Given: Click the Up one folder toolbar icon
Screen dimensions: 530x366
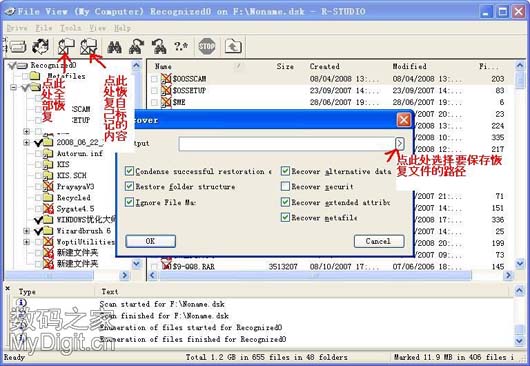Looking at the screenshot, I should 233,46.
